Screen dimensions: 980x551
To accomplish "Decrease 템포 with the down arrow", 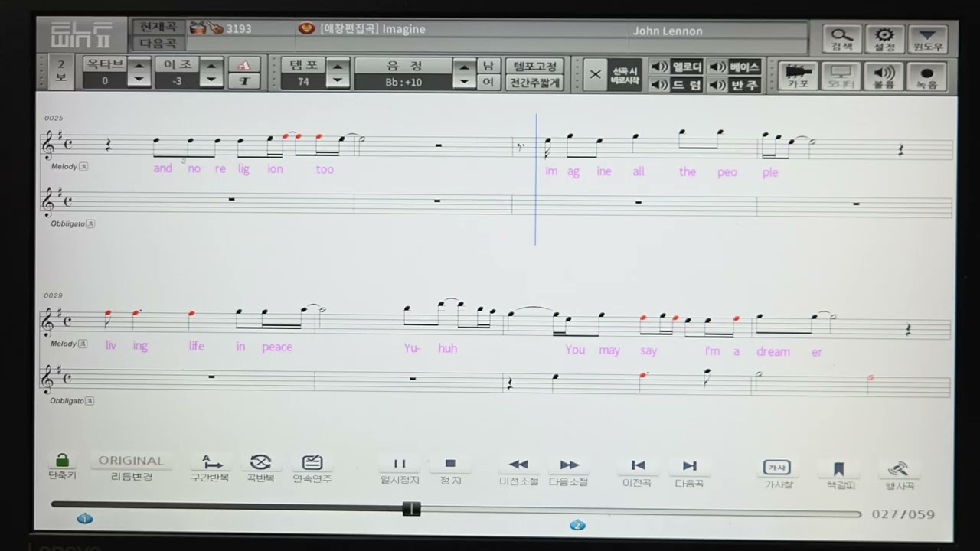I will (x=338, y=81).
